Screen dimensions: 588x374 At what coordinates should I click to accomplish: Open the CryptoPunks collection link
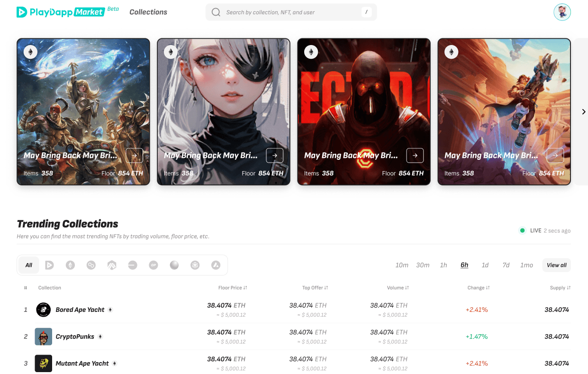(x=75, y=337)
